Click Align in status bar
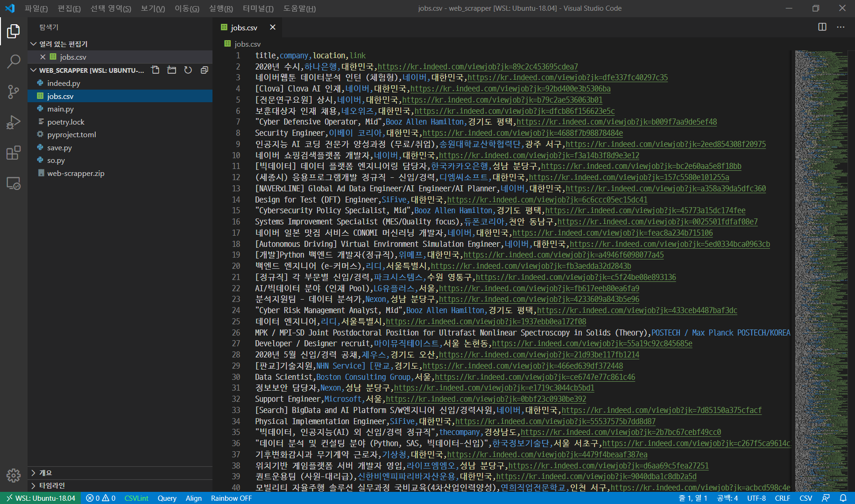 [x=194, y=498]
